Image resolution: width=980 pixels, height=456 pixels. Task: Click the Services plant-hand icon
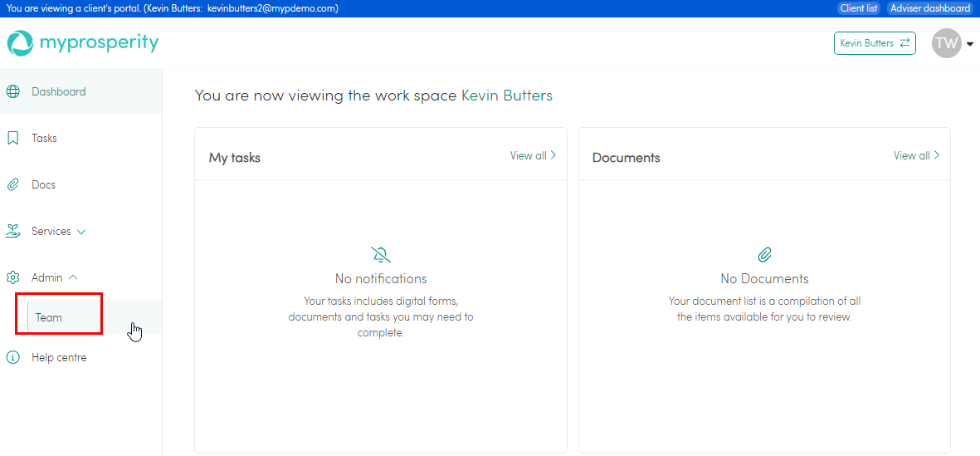pos(13,232)
